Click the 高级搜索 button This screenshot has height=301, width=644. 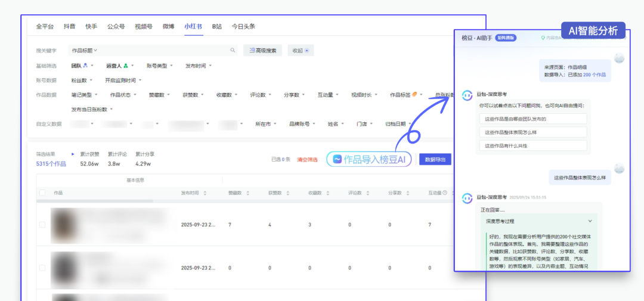click(262, 50)
